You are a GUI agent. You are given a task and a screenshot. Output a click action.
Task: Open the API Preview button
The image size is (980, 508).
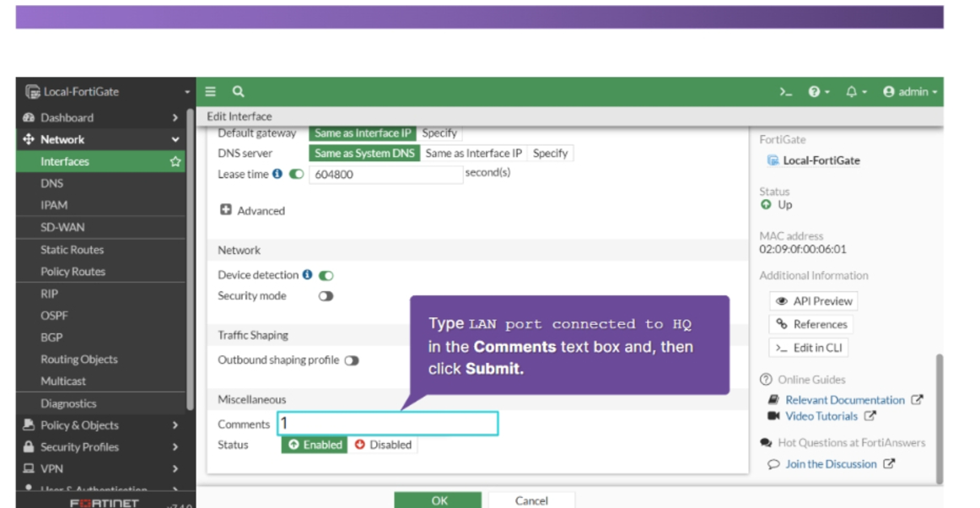coord(813,301)
